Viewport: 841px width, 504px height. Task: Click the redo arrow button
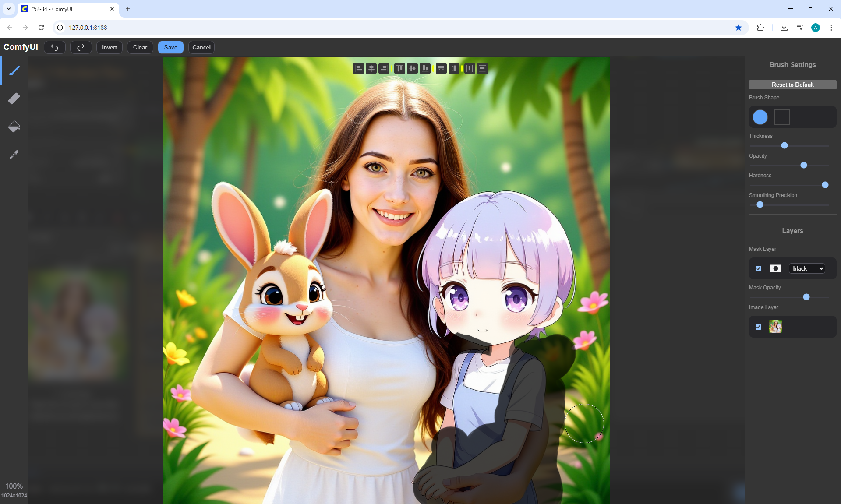pyautogui.click(x=81, y=47)
